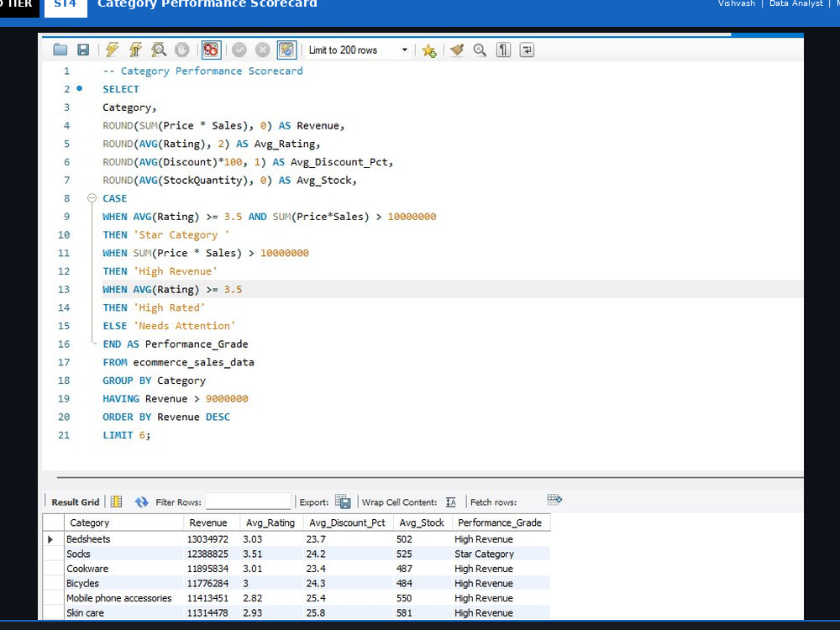The height and width of the screenshot is (630, 840).
Task: Focus the Filter Rows input field
Action: click(x=248, y=501)
